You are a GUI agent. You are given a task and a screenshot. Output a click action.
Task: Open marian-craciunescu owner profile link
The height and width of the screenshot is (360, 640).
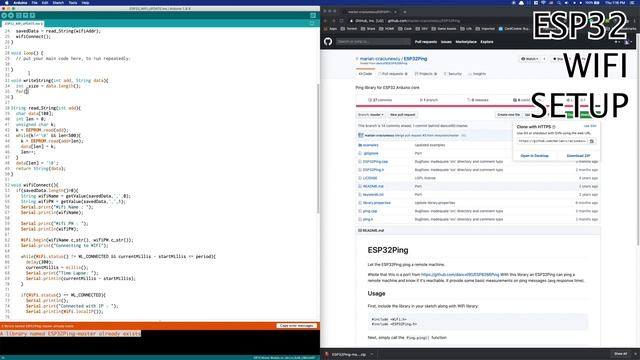[380, 59]
